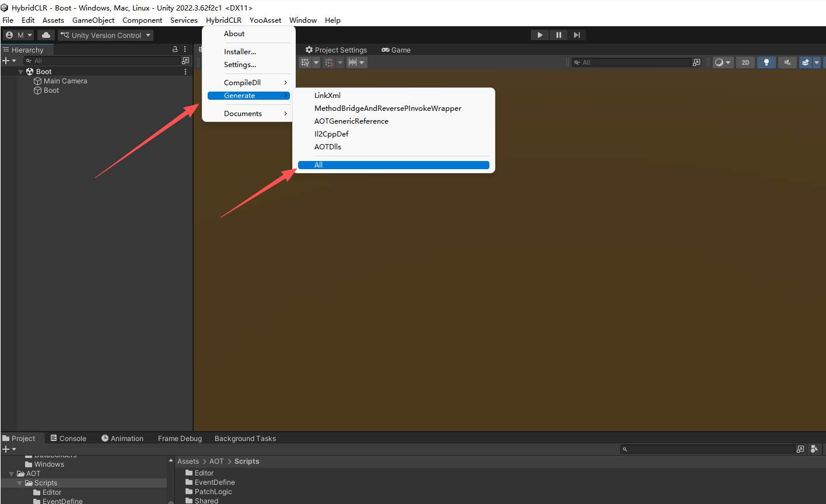Select All in Generate submenu

click(x=394, y=165)
